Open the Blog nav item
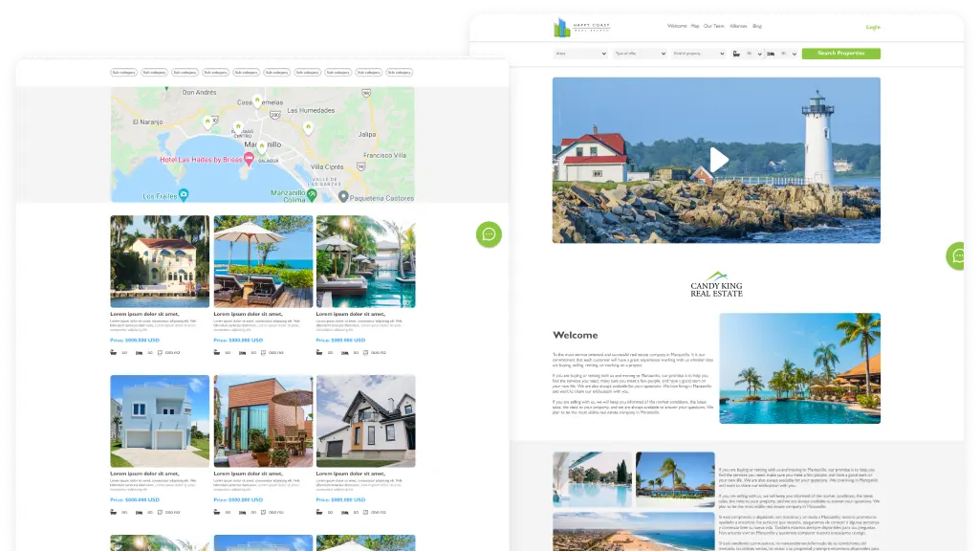980x552 pixels. [x=757, y=26]
